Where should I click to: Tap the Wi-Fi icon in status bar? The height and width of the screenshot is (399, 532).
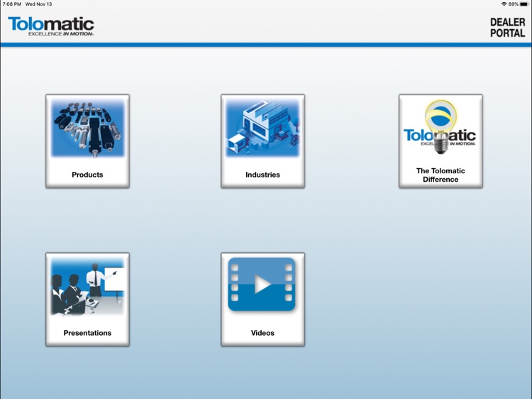click(x=504, y=4)
